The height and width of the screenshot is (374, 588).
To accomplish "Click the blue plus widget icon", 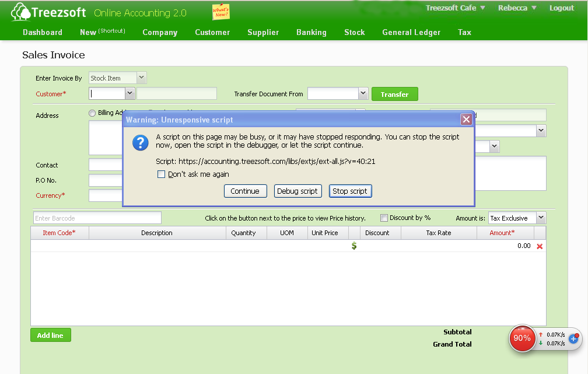I will point(573,339).
